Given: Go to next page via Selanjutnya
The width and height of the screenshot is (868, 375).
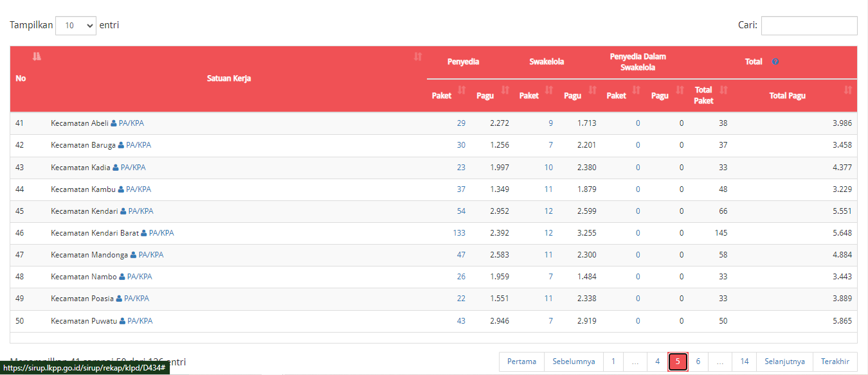Looking at the screenshot, I should 785,362.
